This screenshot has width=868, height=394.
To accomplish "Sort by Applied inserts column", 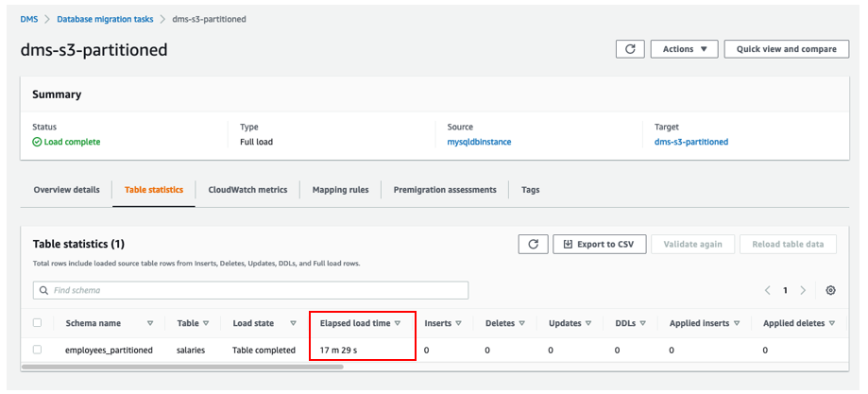I will click(737, 323).
